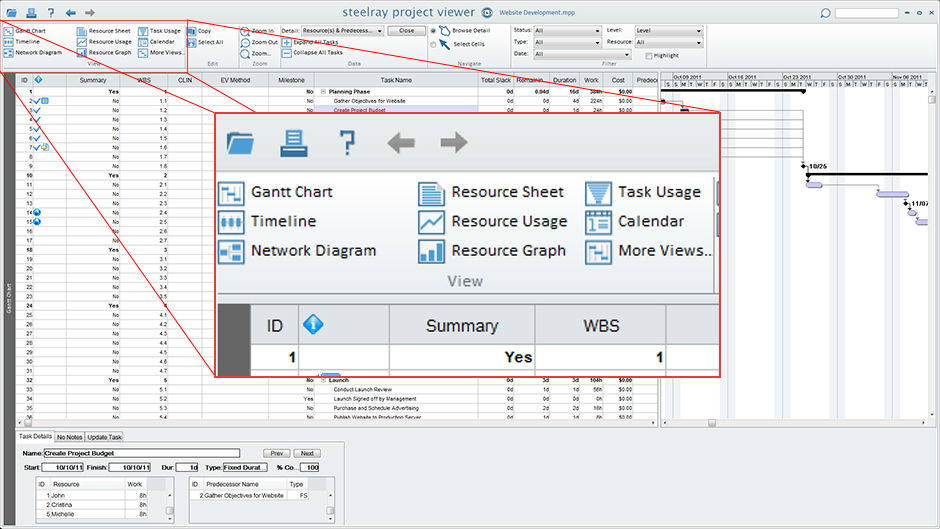The width and height of the screenshot is (940, 529).
Task: Click the horizontal scrollbar under the Gantt timeline
Action: (794, 423)
